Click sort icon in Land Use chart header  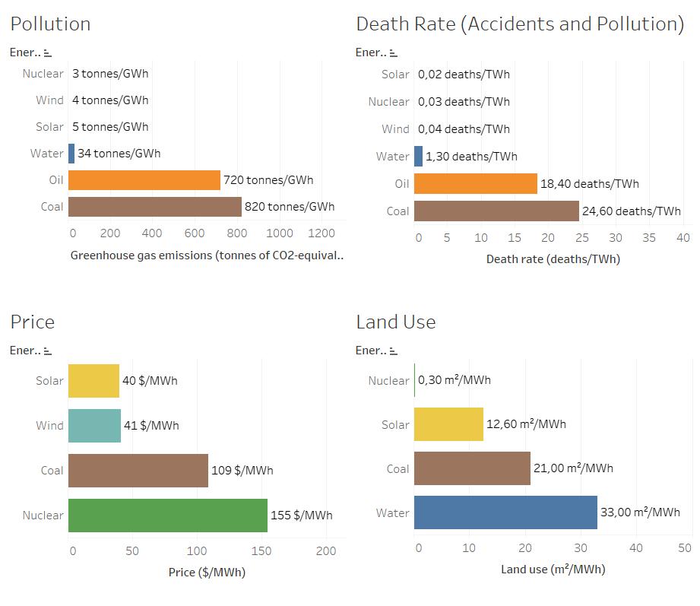point(393,351)
